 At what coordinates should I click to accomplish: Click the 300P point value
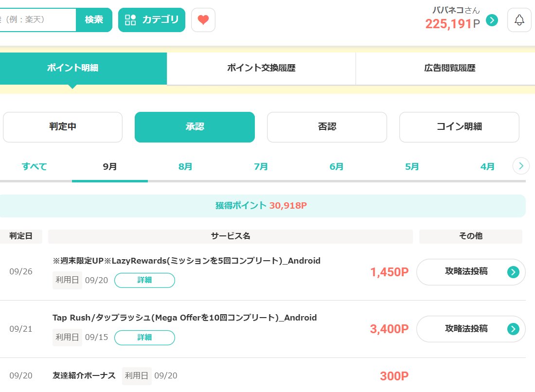coord(394,376)
